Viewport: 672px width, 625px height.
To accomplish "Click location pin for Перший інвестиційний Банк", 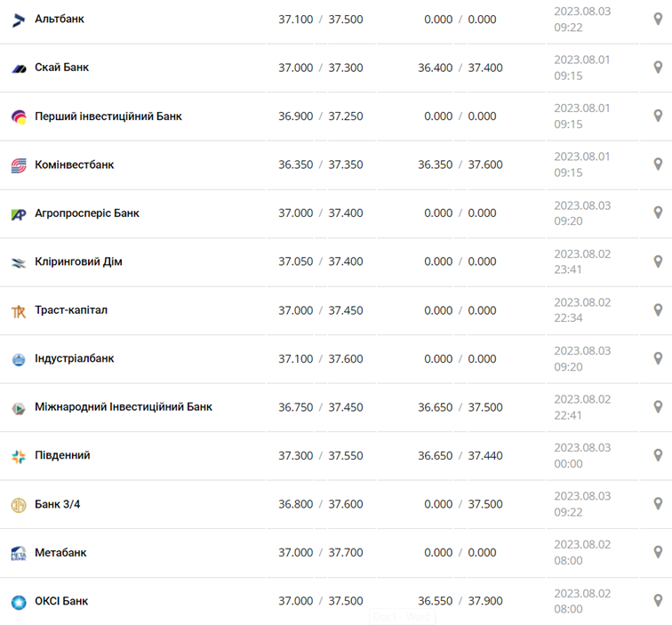I will pyautogui.click(x=658, y=116).
